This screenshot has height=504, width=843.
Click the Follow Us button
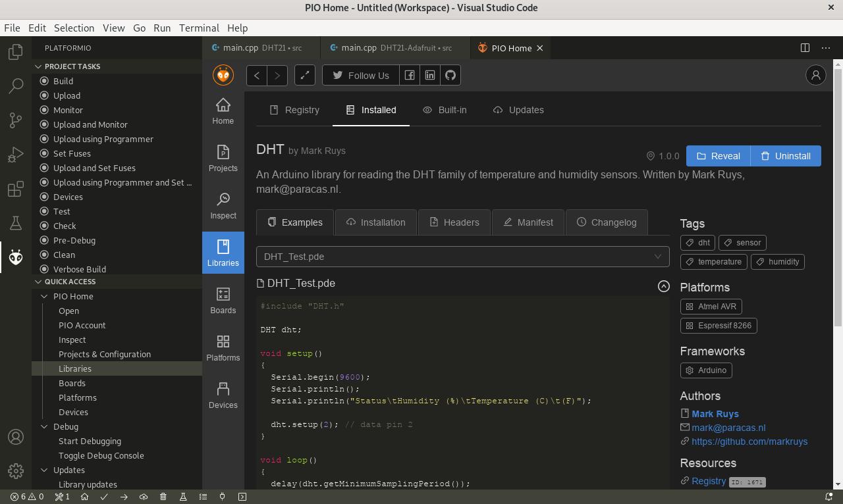[x=361, y=75]
